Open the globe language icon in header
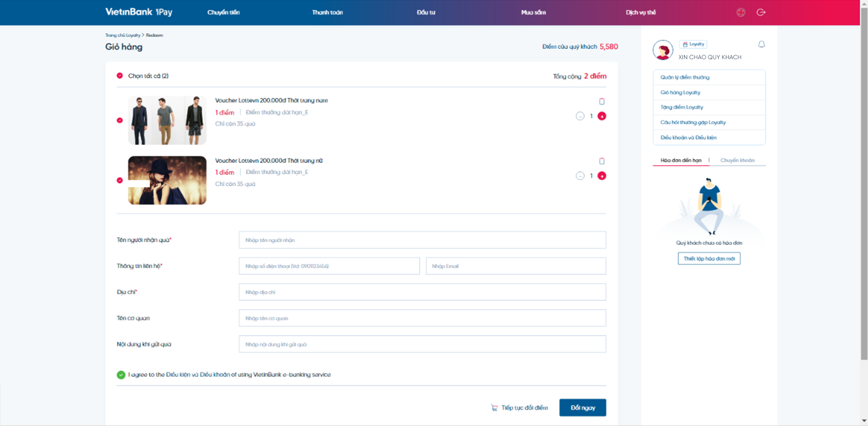This screenshot has width=868, height=426. (740, 12)
